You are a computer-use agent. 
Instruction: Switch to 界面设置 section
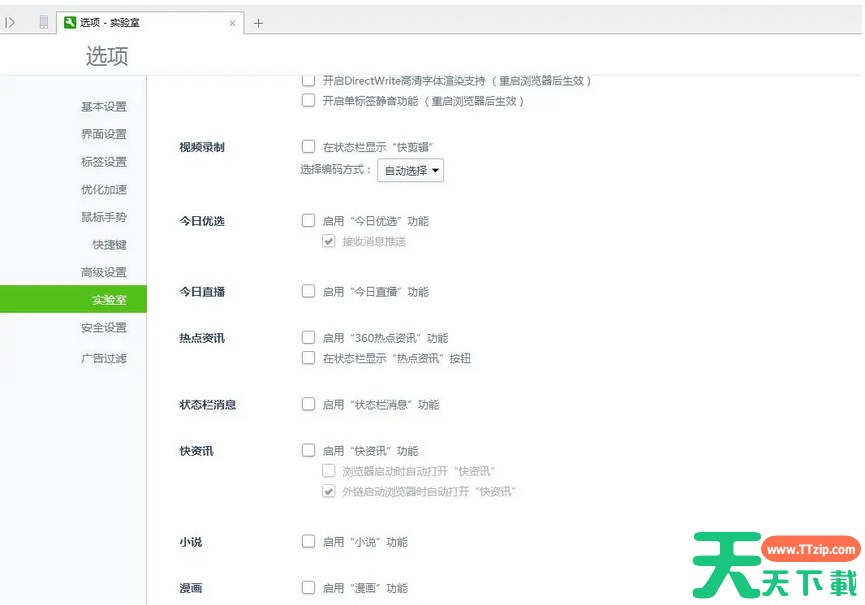104,134
